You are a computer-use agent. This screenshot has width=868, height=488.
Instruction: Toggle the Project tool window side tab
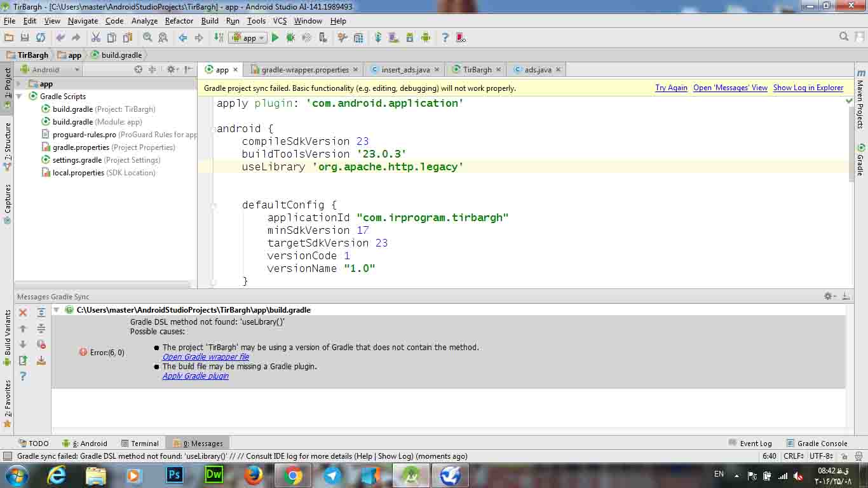7,88
